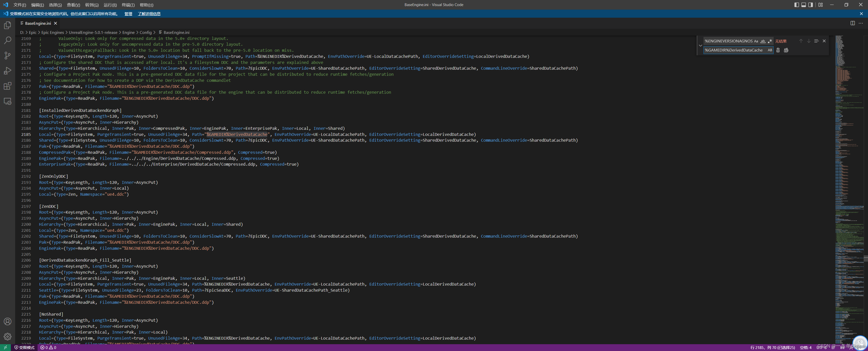Collapse the replace row with chevron
Screen dimensions: 868x351
click(x=700, y=45)
